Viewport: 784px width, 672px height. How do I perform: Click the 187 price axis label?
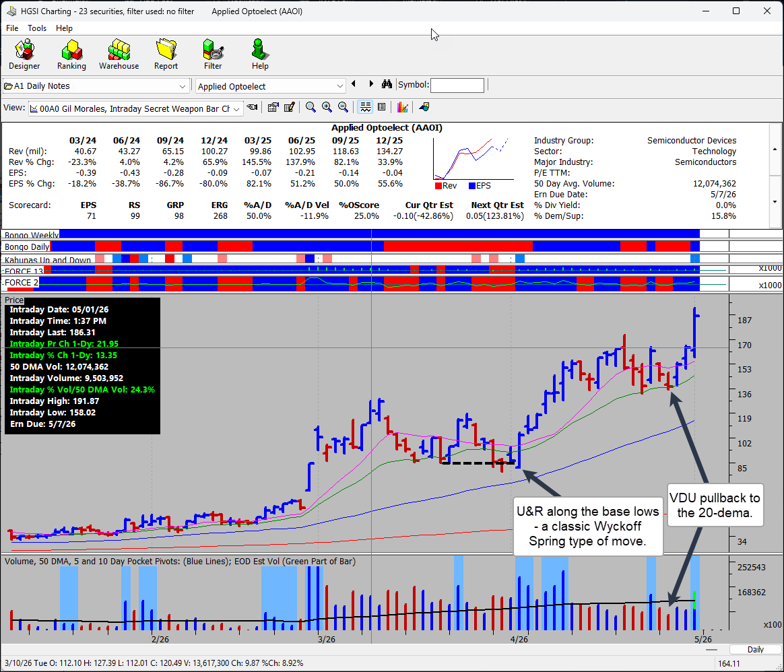[744, 321]
